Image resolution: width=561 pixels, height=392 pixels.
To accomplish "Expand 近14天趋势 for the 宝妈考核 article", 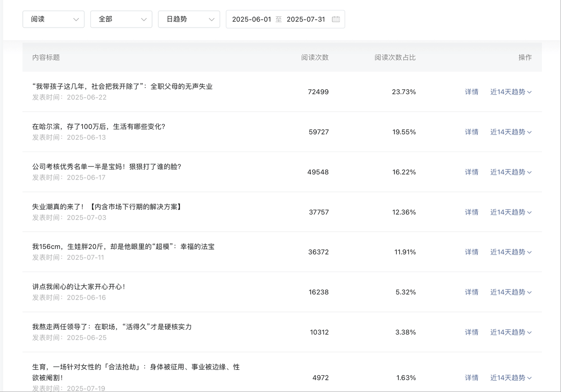I will (x=511, y=172).
